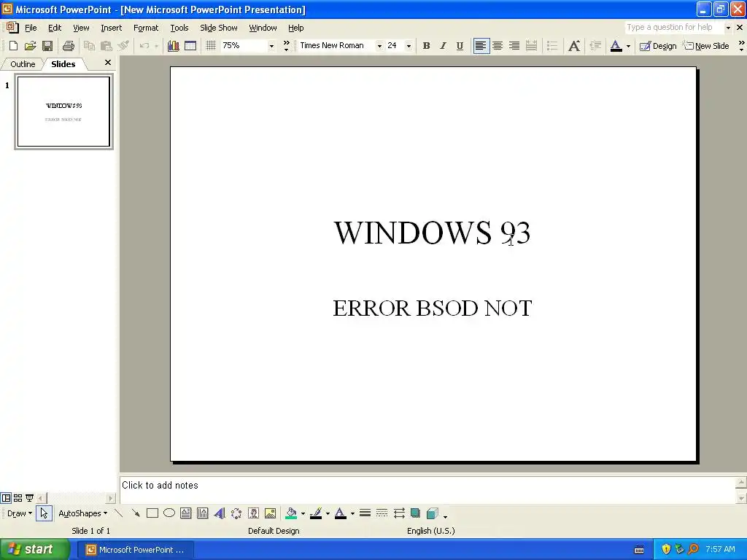Viewport: 747px width, 560px height.
Task: Select the Oval drawing tool
Action: (169, 513)
